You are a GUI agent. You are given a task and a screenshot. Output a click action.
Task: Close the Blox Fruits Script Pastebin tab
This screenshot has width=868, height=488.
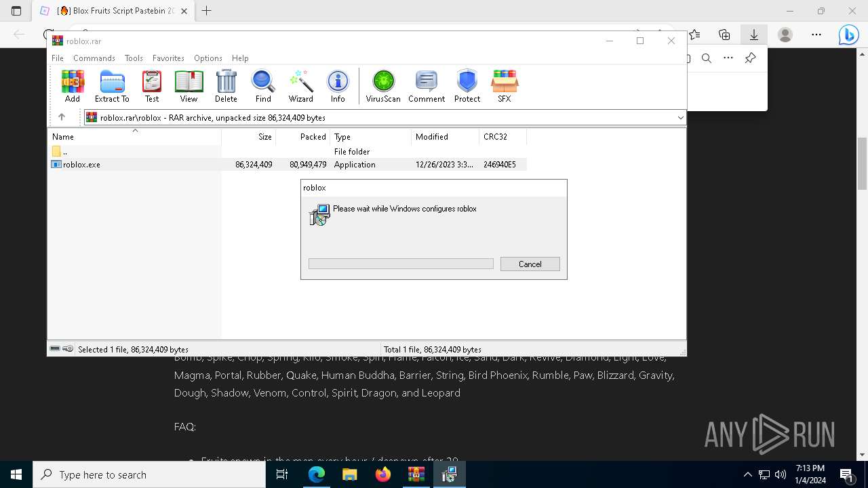coord(184,12)
